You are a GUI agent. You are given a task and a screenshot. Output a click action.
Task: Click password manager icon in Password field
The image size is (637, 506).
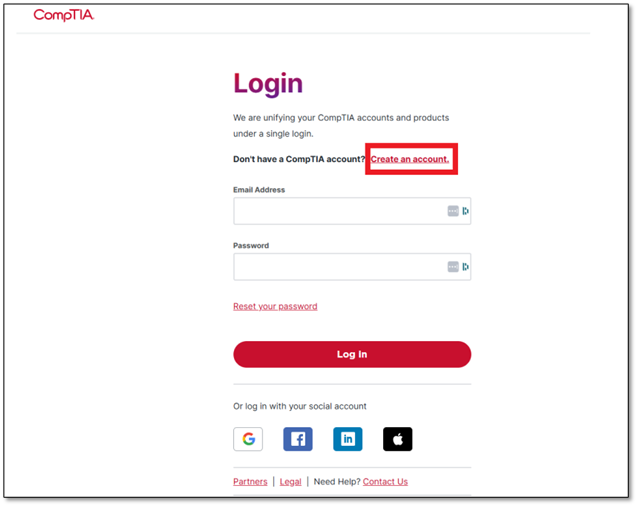[453, 267]
